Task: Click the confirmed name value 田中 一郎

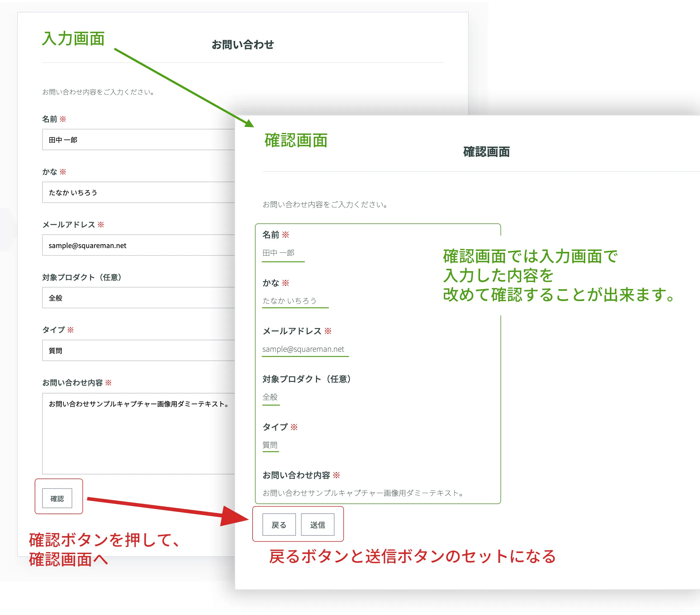Action: [x=278, y=253]
